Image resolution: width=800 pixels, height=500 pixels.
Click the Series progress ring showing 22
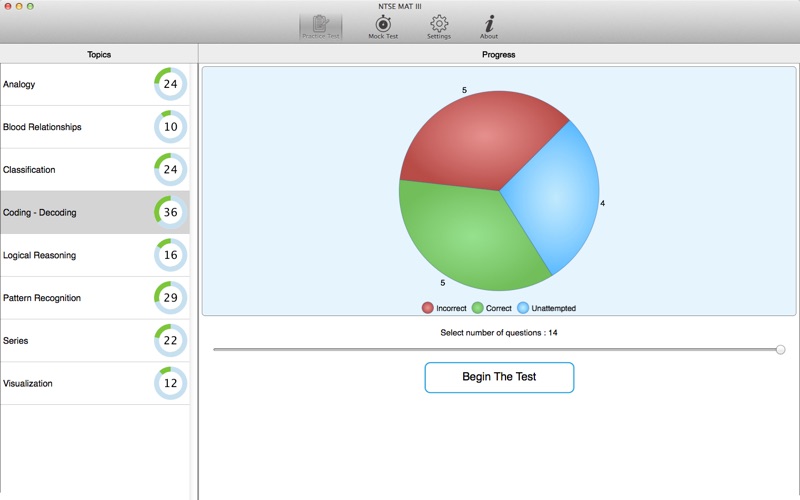170,341
